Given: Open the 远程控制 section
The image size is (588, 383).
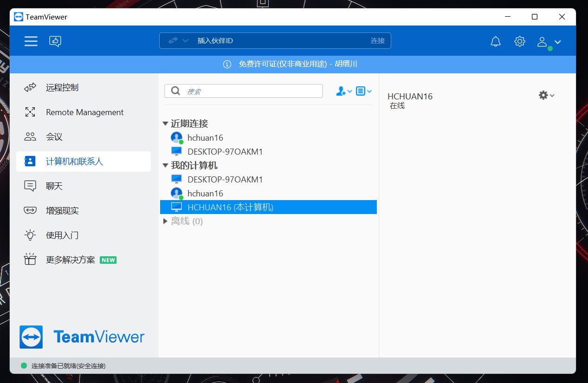Looking at the screenshot, I should [84, 87].
